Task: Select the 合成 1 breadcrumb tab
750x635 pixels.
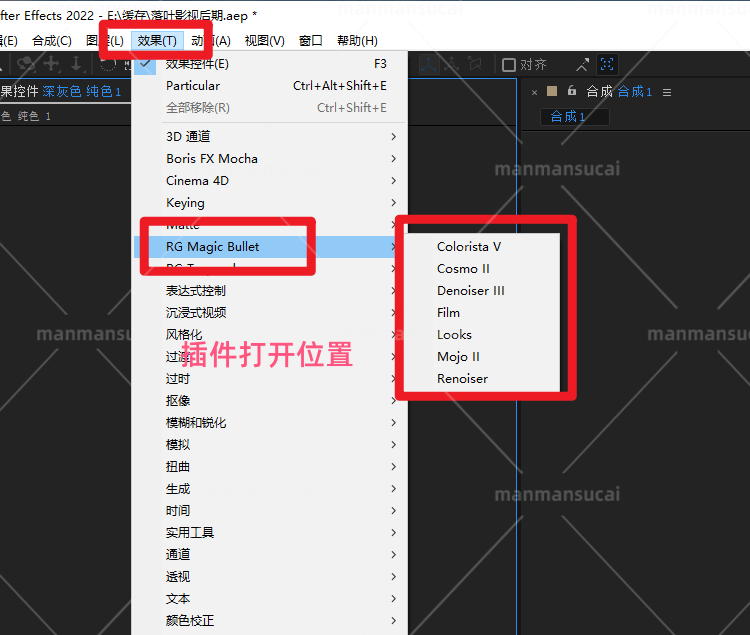Action: coord(574,117)
